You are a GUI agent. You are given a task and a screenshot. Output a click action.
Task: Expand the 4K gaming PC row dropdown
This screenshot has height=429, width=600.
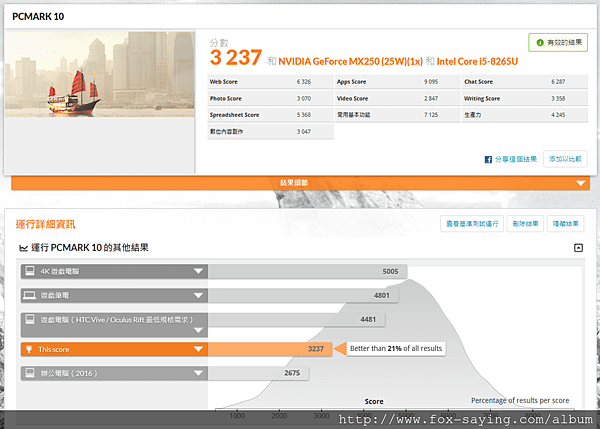tap(198, 271)
